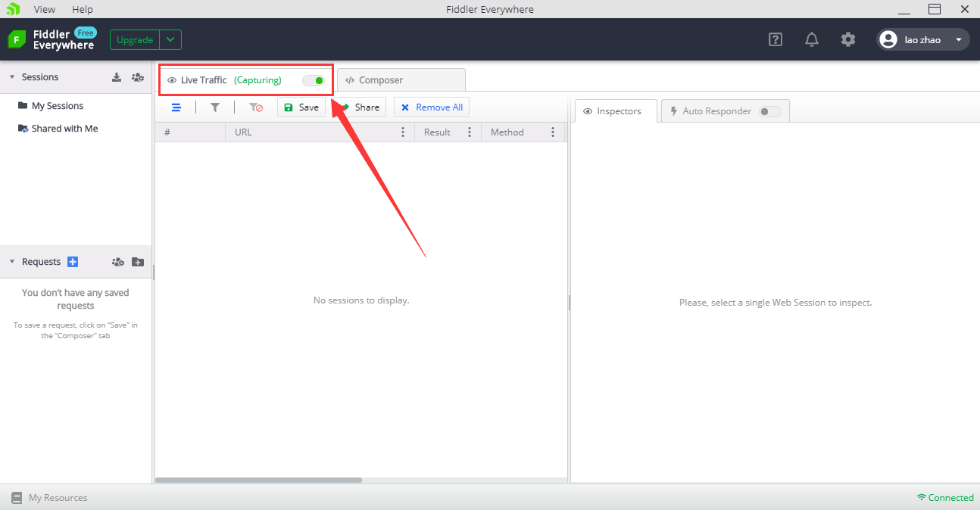This screenshot has width=980, height=510.
Task: Click the share icon in the Requests header
Action: pyautogui.click(x=118, y=262)
